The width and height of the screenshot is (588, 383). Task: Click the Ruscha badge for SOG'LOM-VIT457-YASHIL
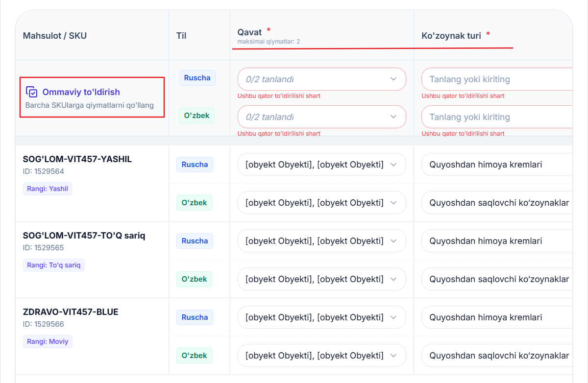click(x=195, y=165)
